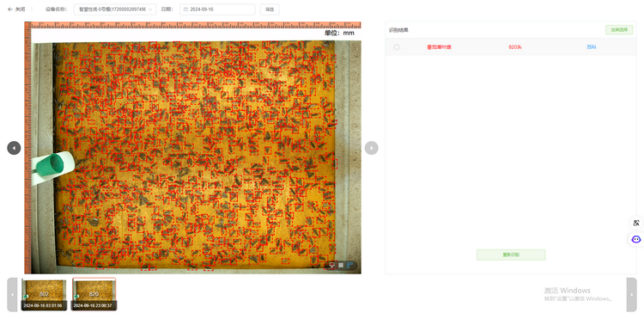Open the calendar icon in date field
The height and width of the screenshot is (319, 644).
(x=185, y=9)
